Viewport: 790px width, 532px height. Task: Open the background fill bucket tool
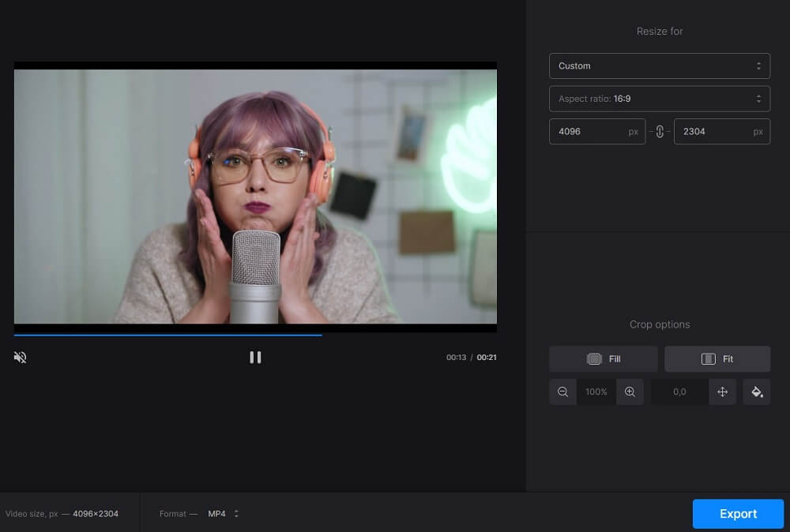756,392
